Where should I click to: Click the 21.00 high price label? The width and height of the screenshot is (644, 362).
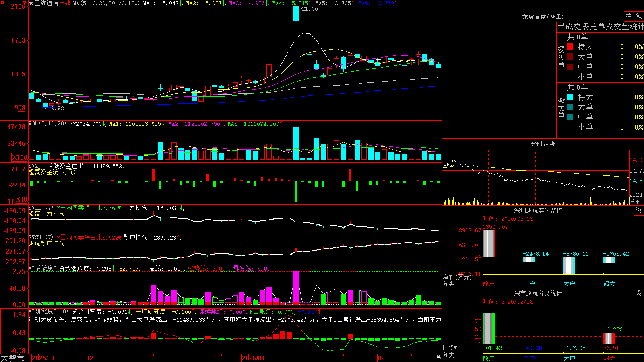click(310, 9)
